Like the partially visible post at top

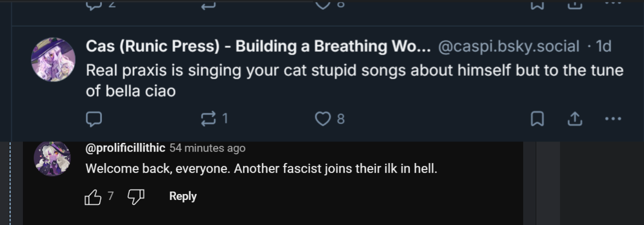point(322,4)
